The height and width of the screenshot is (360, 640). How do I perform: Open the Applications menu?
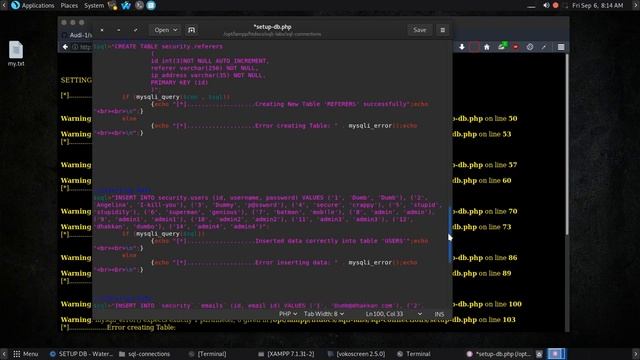38,5
